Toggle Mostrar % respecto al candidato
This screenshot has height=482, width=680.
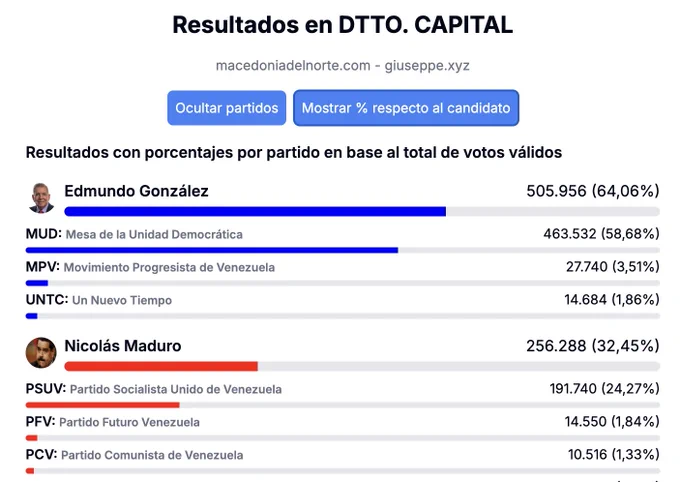point(406,108)
